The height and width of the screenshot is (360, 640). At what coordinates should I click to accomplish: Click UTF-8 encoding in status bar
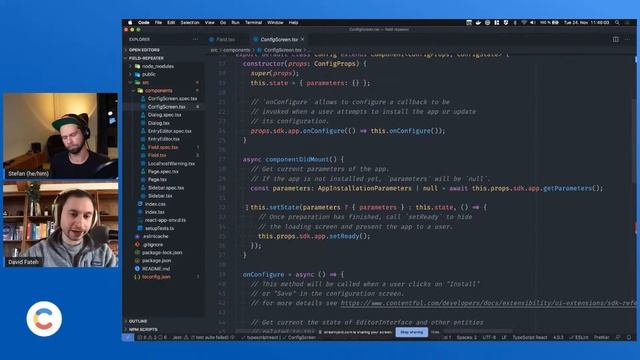489,338
